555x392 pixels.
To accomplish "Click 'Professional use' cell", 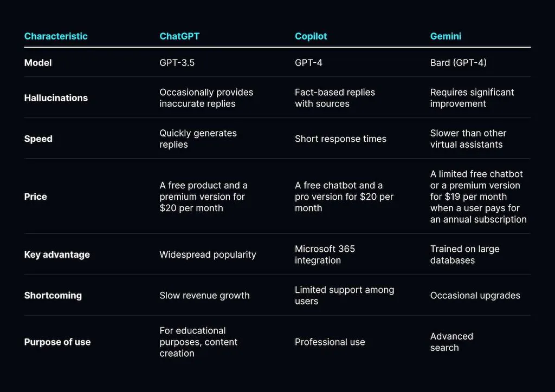I will tap(330, 342).
